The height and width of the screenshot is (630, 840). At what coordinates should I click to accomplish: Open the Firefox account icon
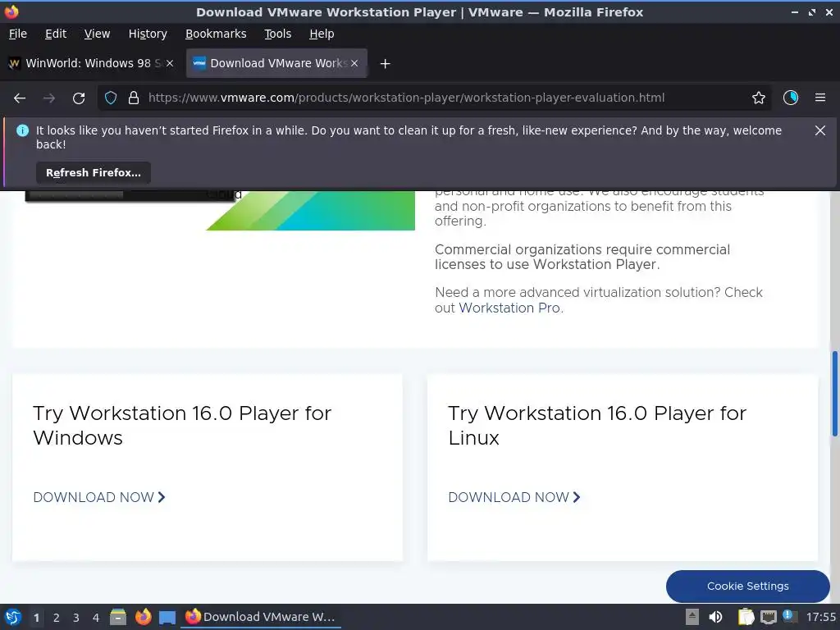791,98
